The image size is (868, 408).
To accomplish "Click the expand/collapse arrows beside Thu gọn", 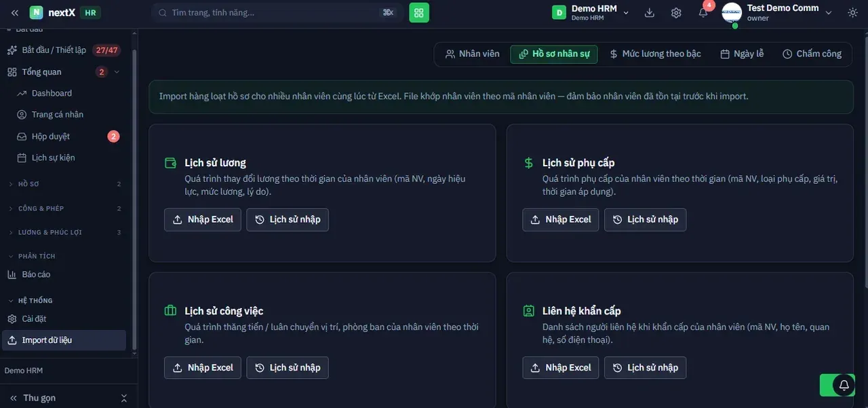I will click(123, 398).
